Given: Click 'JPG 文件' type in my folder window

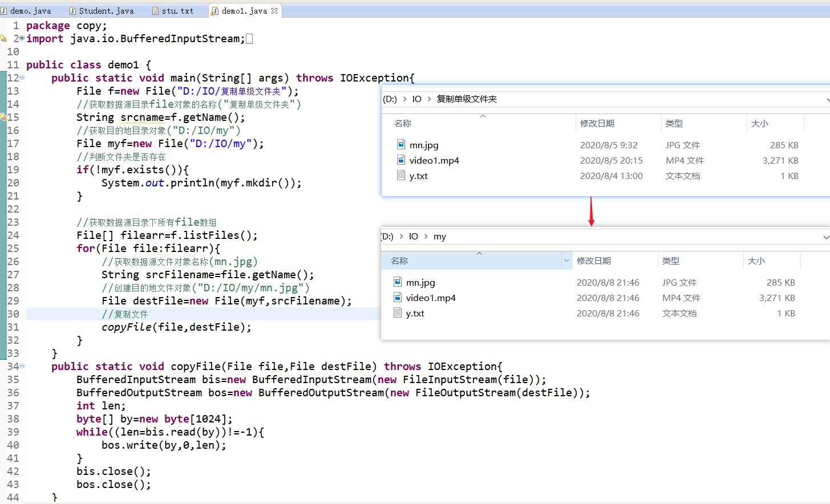Looking at the screenshot, I should pos(679,283).
